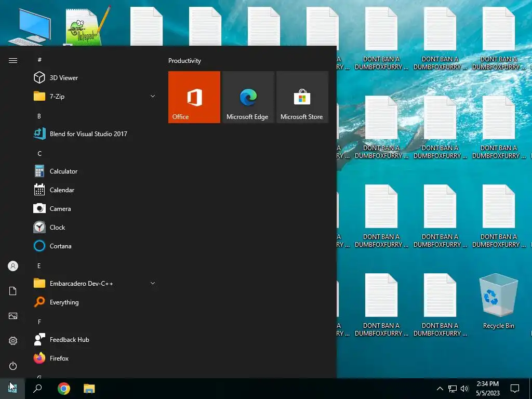Launch the Everything search app

[x=95, y=302]
